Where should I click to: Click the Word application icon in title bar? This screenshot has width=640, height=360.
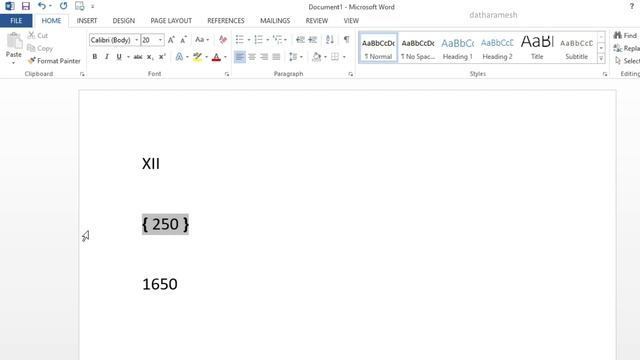point(10,6)
